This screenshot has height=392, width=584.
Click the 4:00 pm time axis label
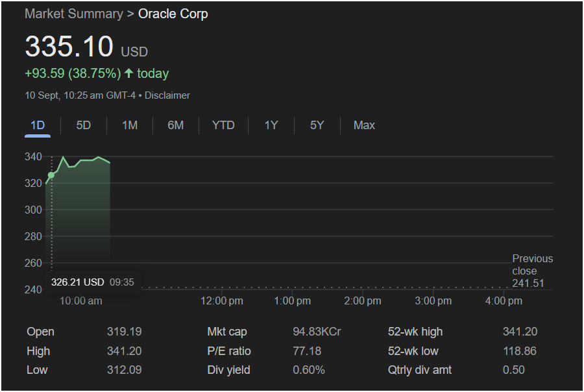click(x=504, y=300)
